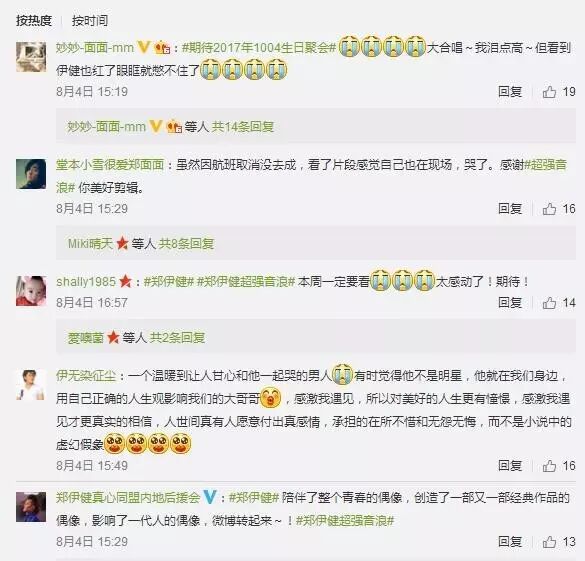Open hashtag #期待2017年1004生日聚会#
The width and height of the screenshot is (585, 561).
pos(259,48)
